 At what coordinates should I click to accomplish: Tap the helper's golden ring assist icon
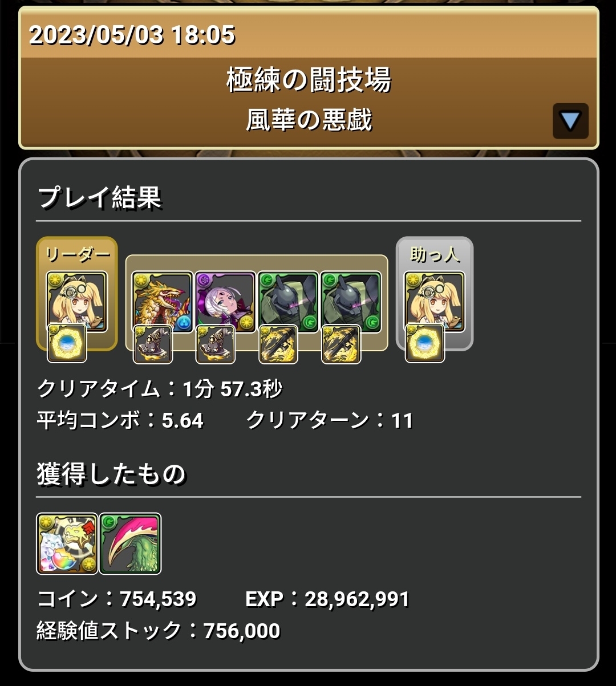tap(425, 343)
